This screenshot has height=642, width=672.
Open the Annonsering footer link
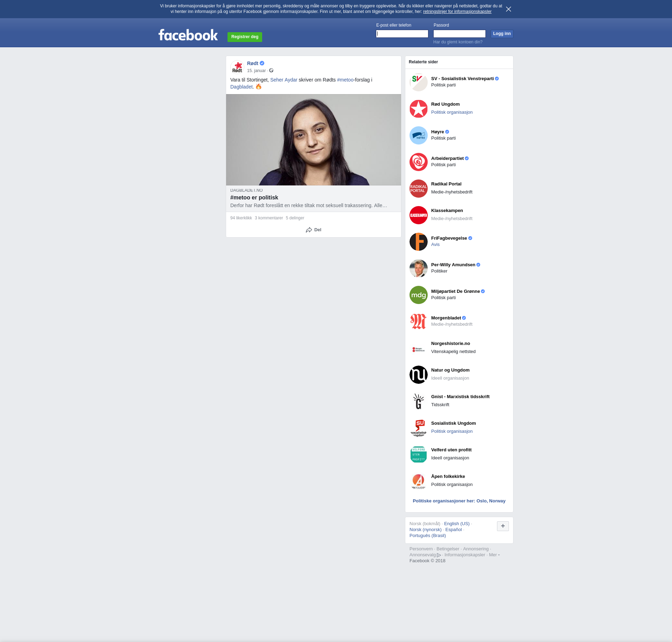(476, 549)
